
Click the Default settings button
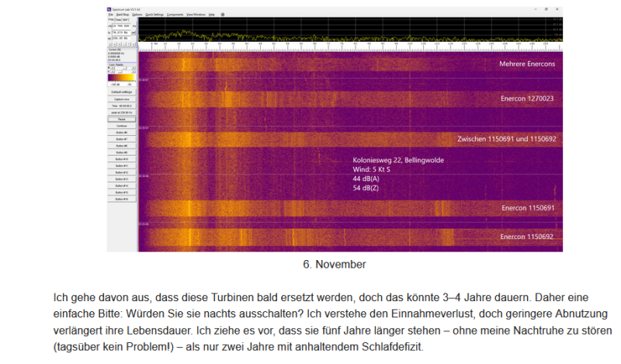[122, 92]
